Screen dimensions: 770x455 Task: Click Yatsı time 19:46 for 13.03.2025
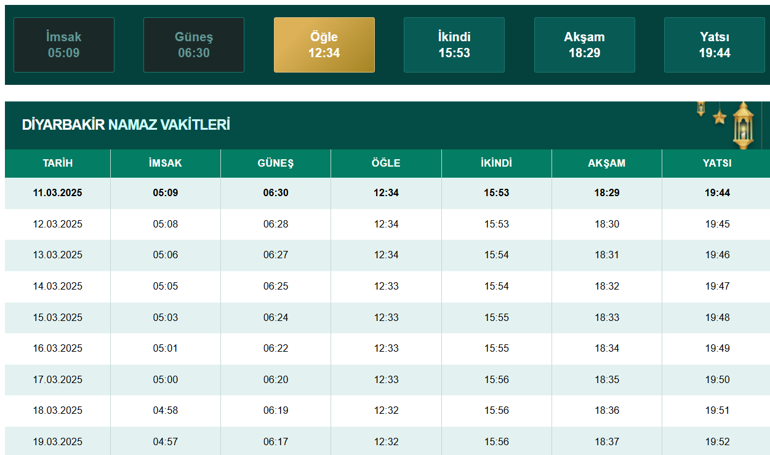click(x=717, y=255)
